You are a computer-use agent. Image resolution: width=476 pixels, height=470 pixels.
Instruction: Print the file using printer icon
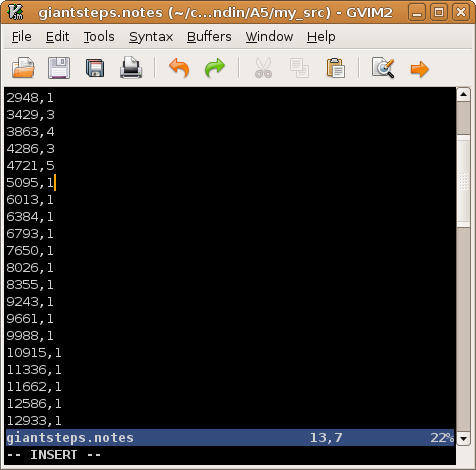(131, 68)
